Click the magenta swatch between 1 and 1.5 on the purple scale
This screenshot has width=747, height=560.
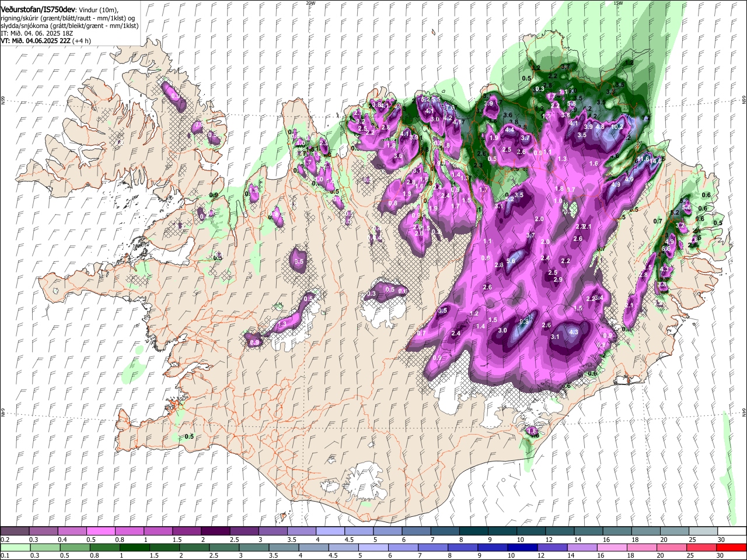pos(158,531)
